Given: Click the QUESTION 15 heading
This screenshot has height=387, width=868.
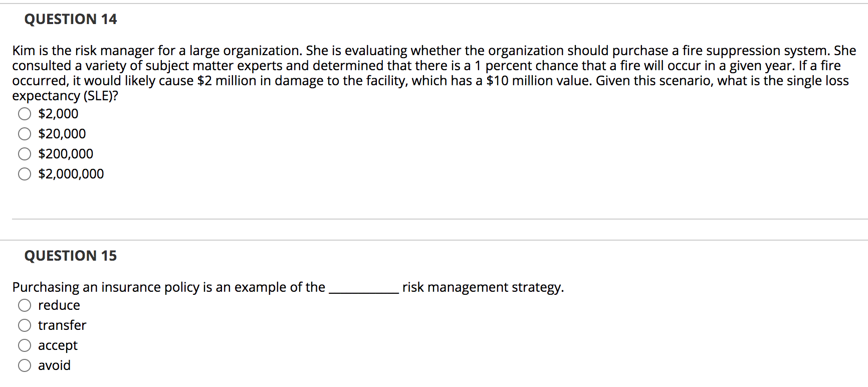Looking at the screenshot, I should point(71,256).
